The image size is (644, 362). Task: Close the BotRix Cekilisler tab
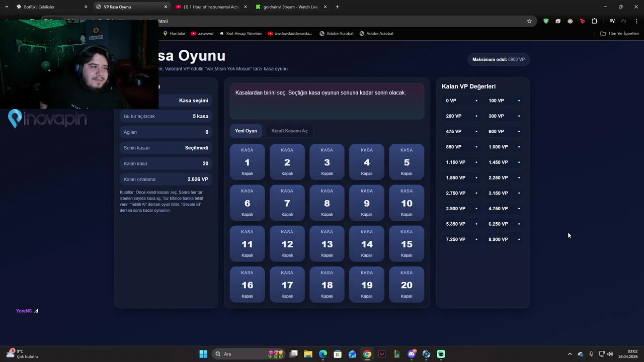(86, 7)
